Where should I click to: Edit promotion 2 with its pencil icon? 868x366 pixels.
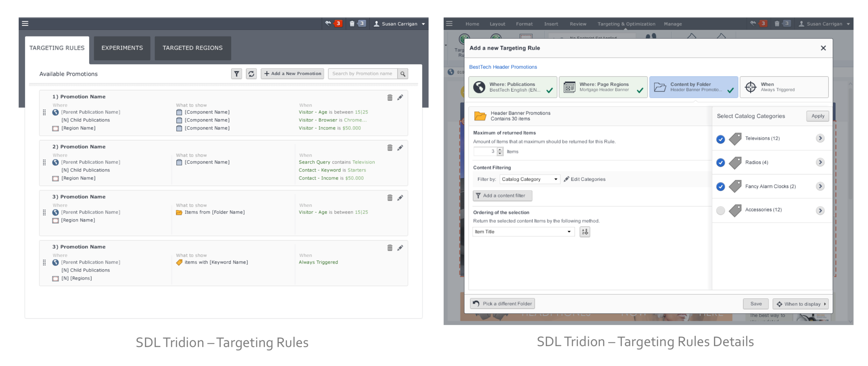coord(400,148)
